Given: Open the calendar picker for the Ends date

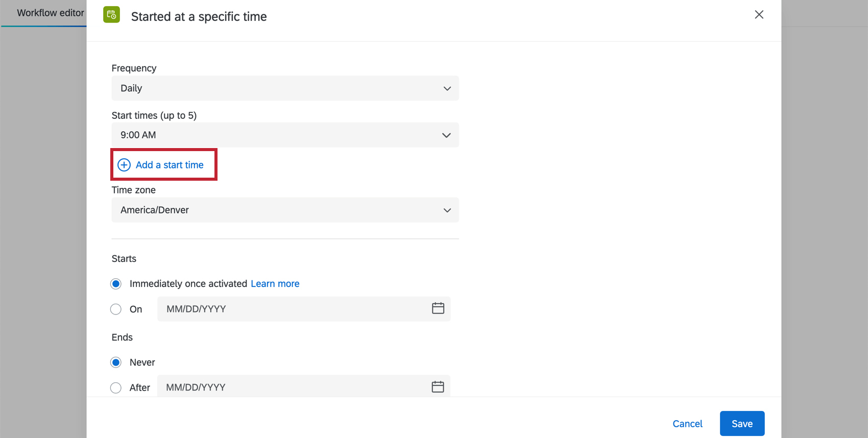Looking at the screenshot, I should (x=438, y=387).
